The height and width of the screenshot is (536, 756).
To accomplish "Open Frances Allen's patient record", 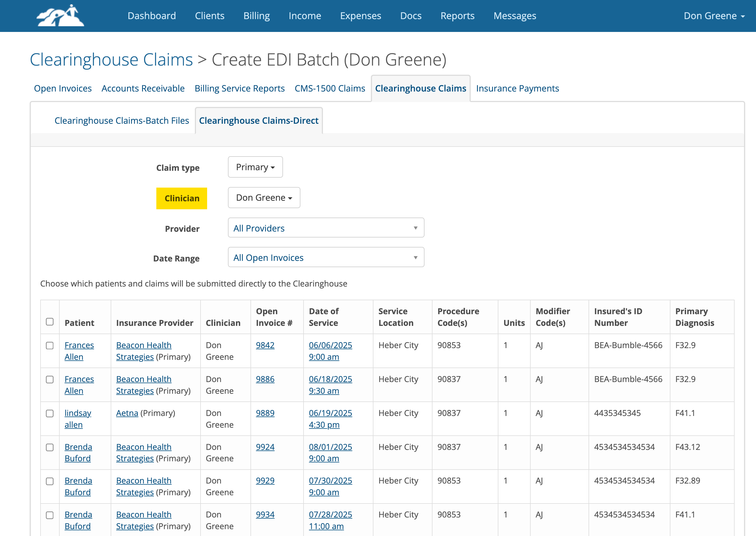I will pyautogui.click(x=79, y=351).
